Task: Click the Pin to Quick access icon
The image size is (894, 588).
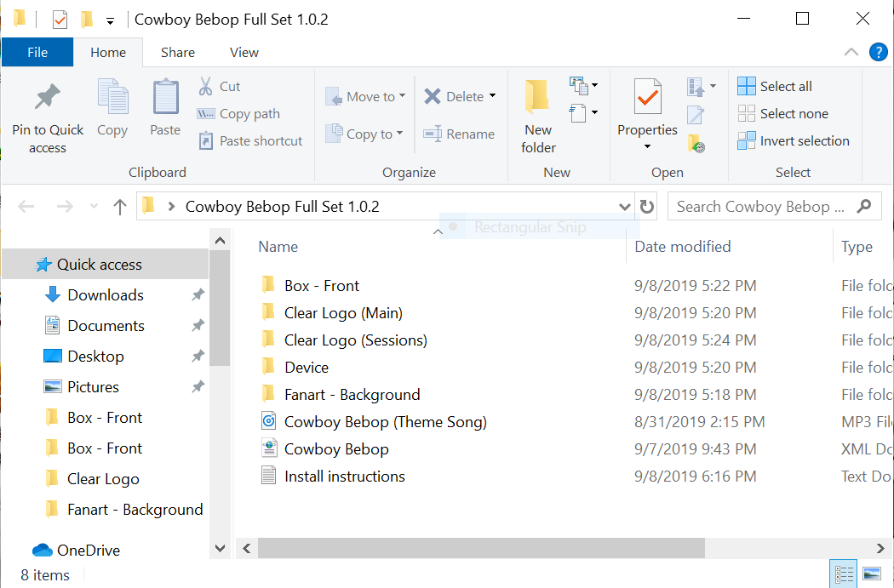Action: tap(47, 99)
